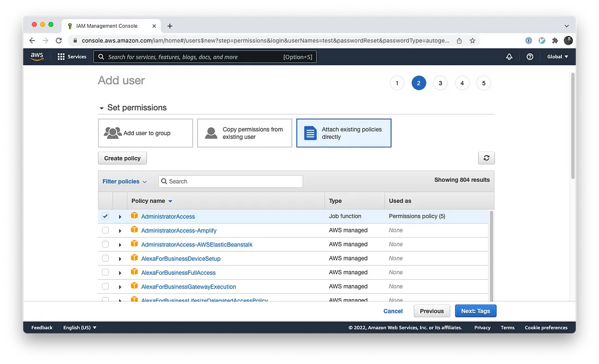Expand the AlexaForBusinessDeviceSetup row details

120,259
